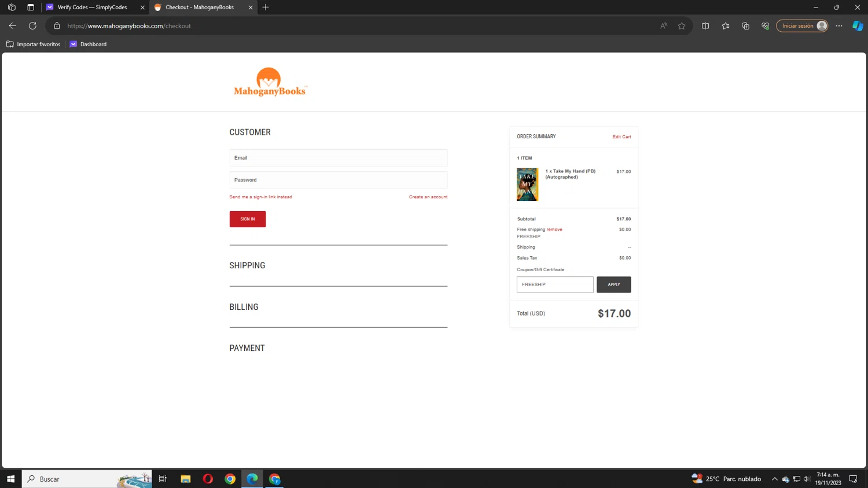
Task: Click Send me a sign-in link instead
Action: [260, 197]
